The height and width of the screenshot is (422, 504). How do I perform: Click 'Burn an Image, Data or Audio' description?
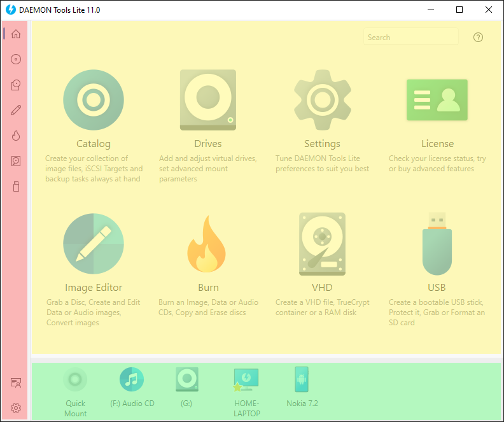click(208, 307)
